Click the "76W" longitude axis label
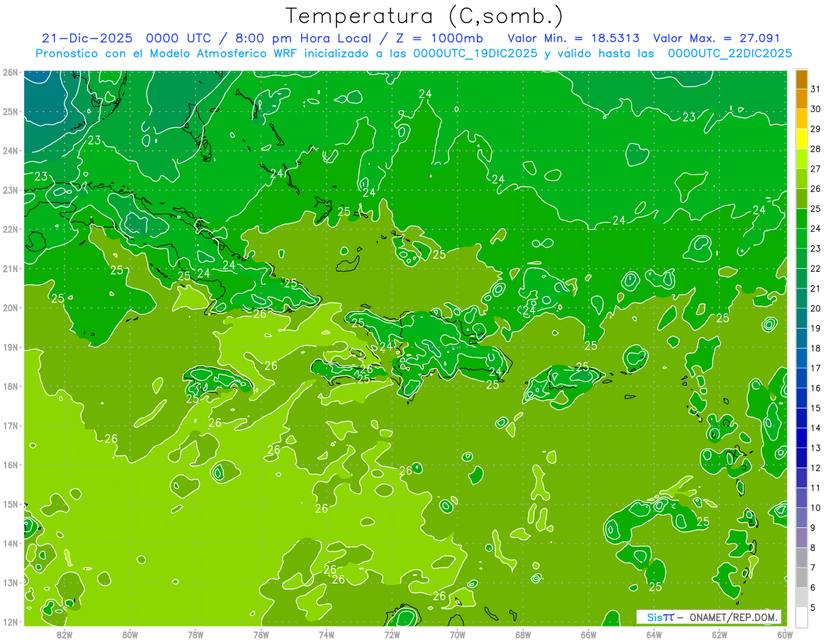 pos(261,634)
